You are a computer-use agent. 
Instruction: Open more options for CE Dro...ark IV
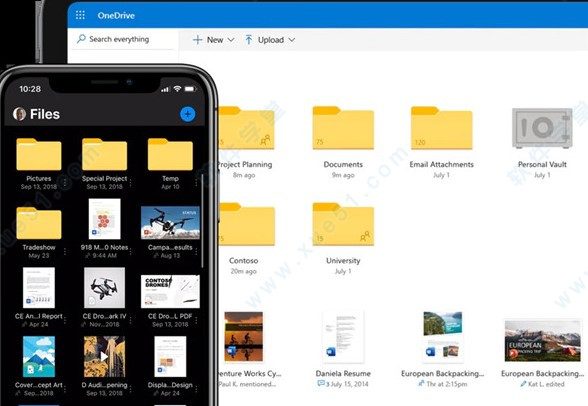tap(130, 320)
